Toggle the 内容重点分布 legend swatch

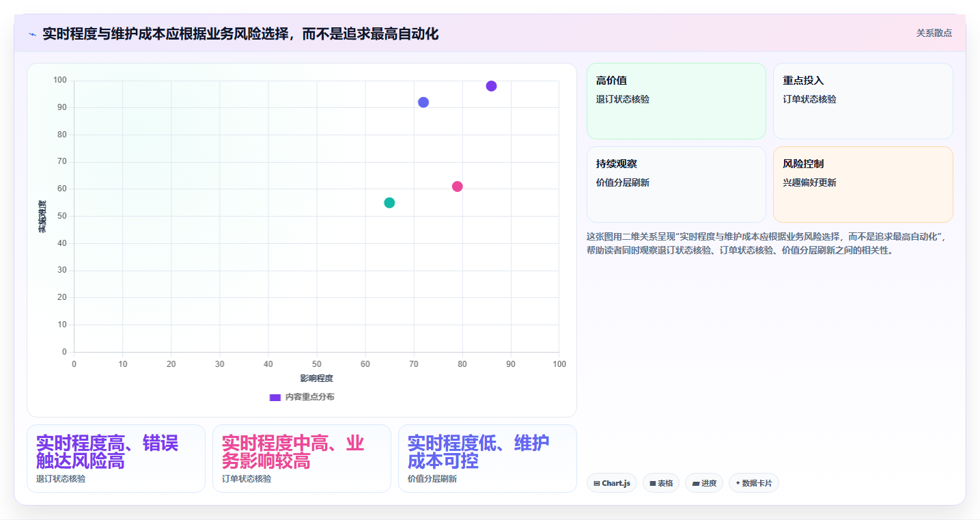tap(275, 397)
